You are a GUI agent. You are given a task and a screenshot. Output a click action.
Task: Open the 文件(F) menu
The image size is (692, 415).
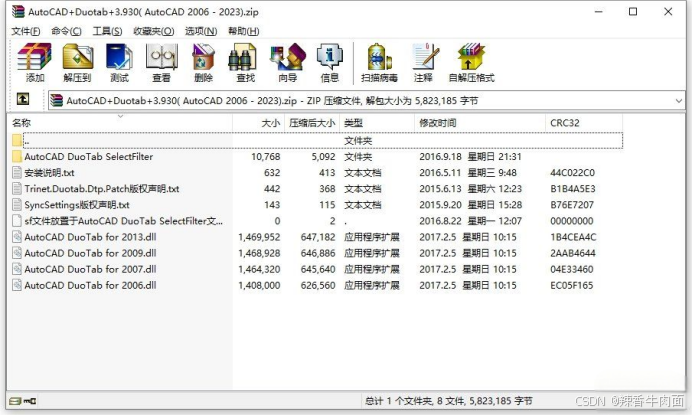coord(26,31)
